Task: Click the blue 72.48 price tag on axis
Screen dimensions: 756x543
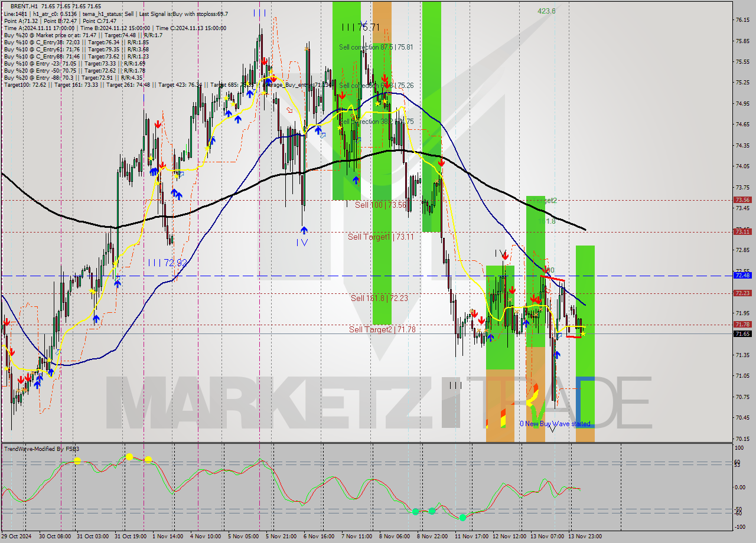Action: pyautogui.click(x=742, y=276)
